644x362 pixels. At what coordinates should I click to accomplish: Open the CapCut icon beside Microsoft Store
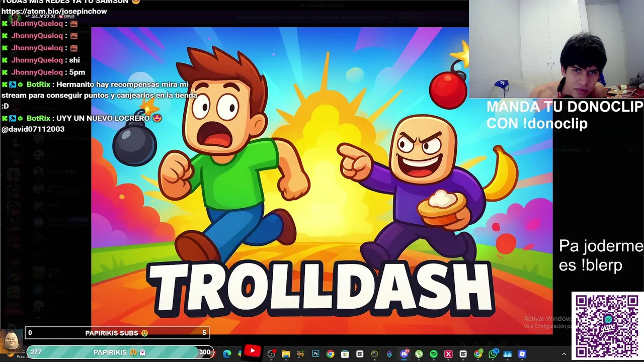360,354
